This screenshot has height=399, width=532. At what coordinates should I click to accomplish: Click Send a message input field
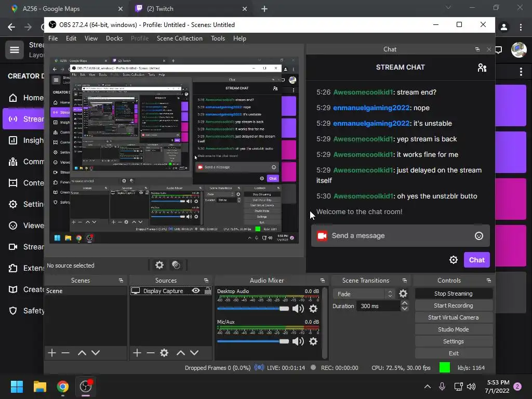(401, 236)
